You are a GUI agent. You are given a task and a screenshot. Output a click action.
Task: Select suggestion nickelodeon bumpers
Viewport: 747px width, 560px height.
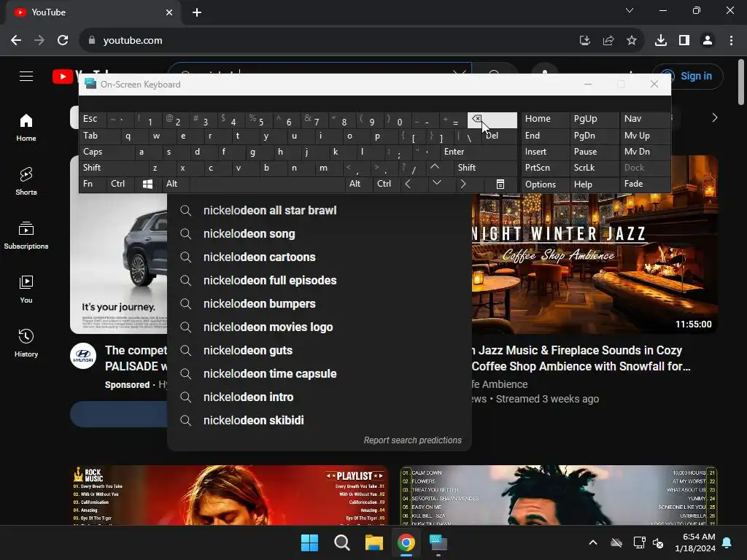pos(320,304)
